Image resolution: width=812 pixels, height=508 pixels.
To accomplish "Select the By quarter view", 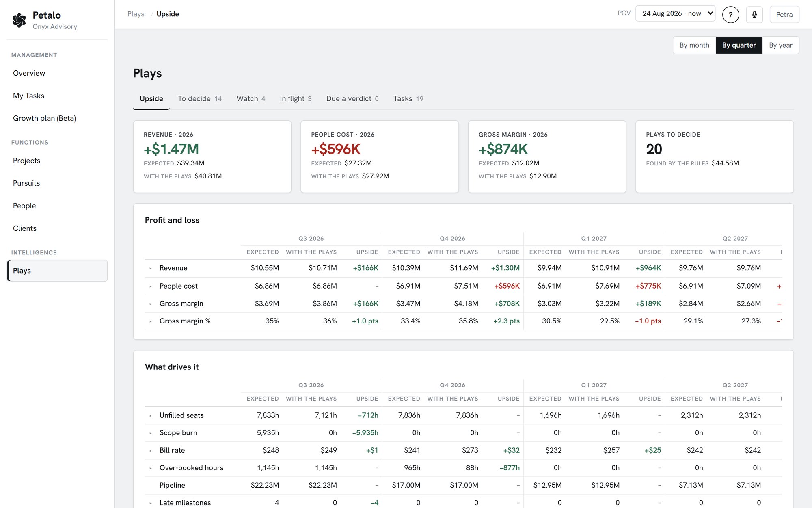I will click(x=739, y=45).
